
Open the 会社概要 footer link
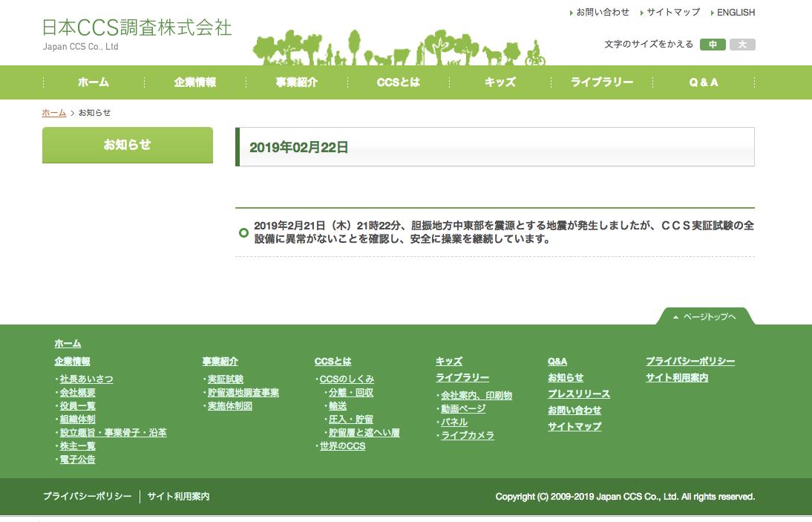tap(77, 393)
